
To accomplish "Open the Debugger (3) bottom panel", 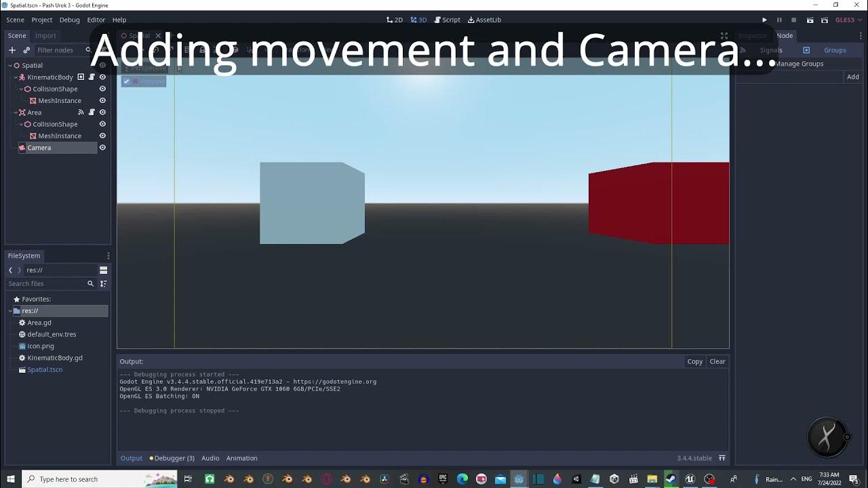I will 172,458.
